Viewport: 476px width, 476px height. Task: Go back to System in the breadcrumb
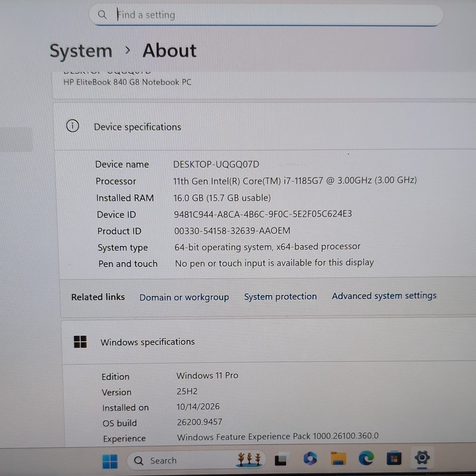[x=81, y=51]
